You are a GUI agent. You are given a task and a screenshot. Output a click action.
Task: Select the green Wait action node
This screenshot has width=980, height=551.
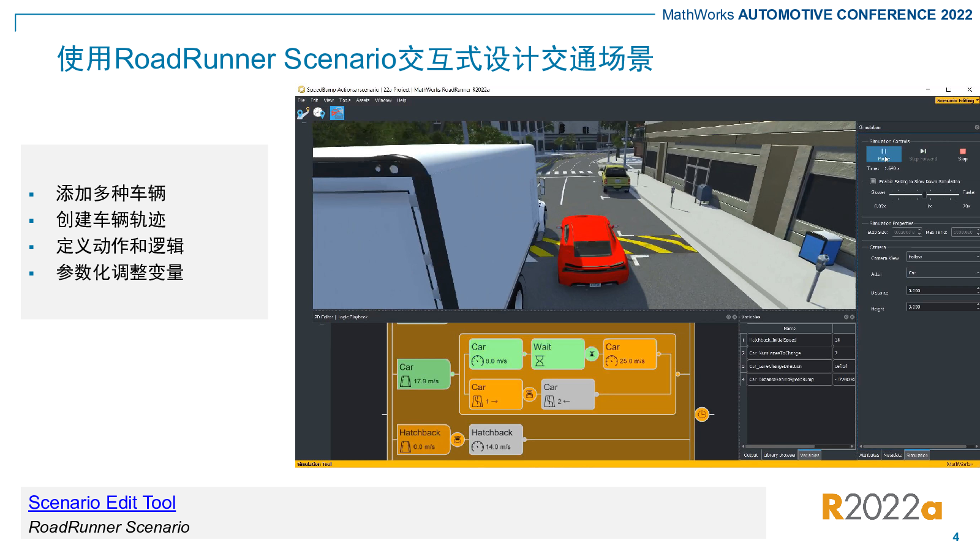click(x=557, y=354)
